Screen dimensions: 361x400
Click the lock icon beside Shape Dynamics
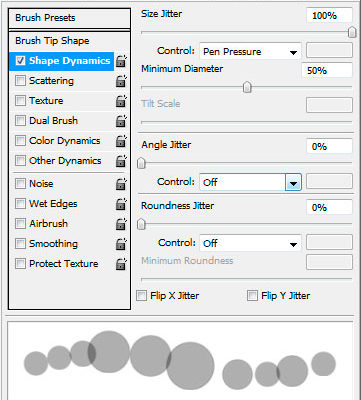coord(121,61)
